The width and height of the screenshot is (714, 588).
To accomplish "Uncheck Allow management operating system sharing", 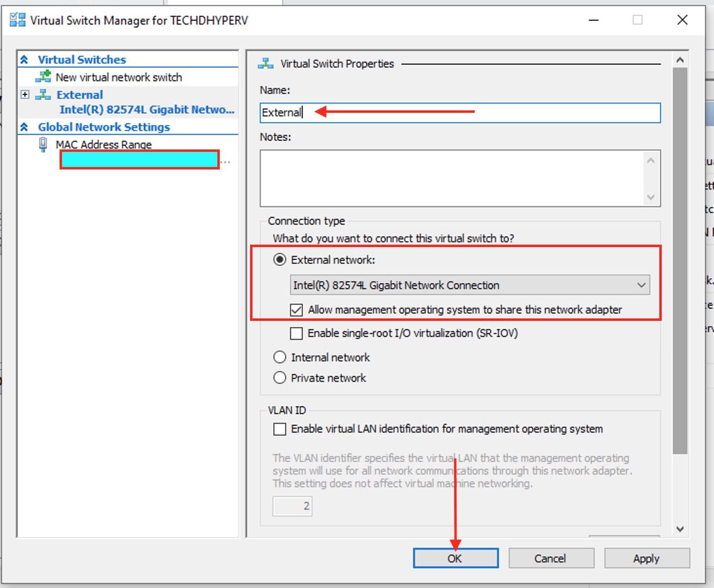I will point(296,310).
